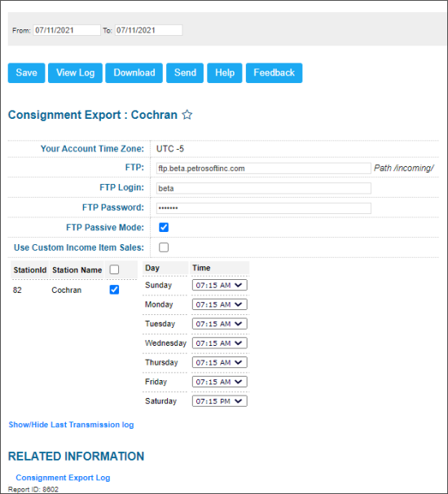448x494 pixels.
Task: Click the Save button
Action: click(x=27, y=72)
